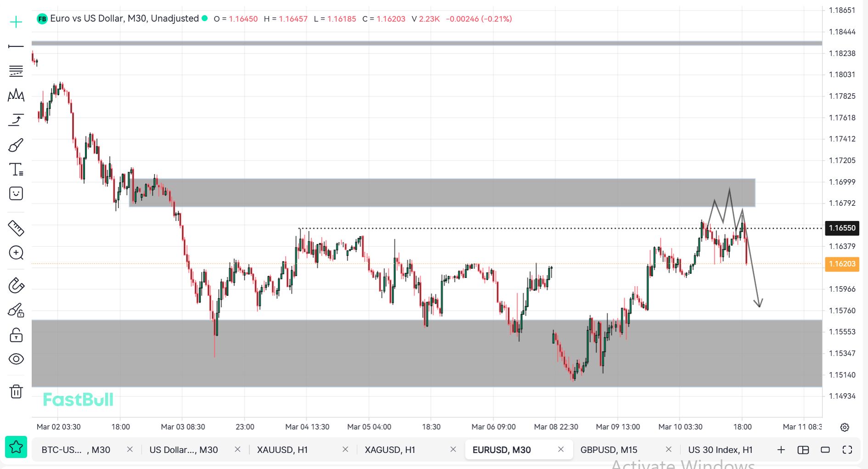Open the chart layout selector
The width and height of the screenshot is (868, 469).
point(803,450)
